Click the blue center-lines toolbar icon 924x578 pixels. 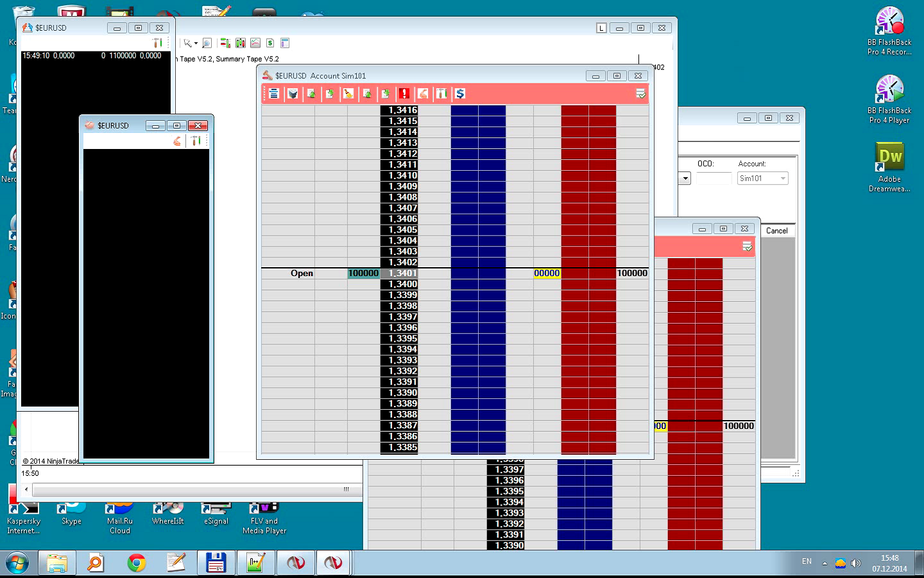[x=273, y=94]
